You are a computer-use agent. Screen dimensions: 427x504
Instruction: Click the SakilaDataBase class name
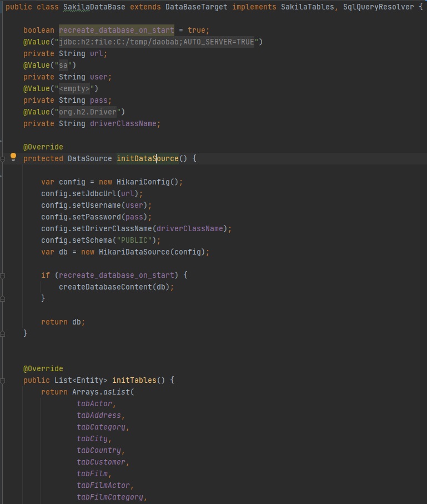pyautogui.click(x=94, y=7)
